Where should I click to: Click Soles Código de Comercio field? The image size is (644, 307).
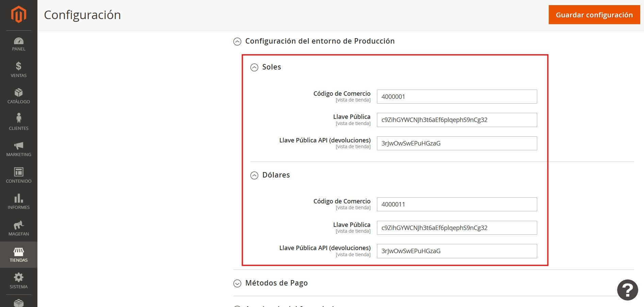coord(457,97)
